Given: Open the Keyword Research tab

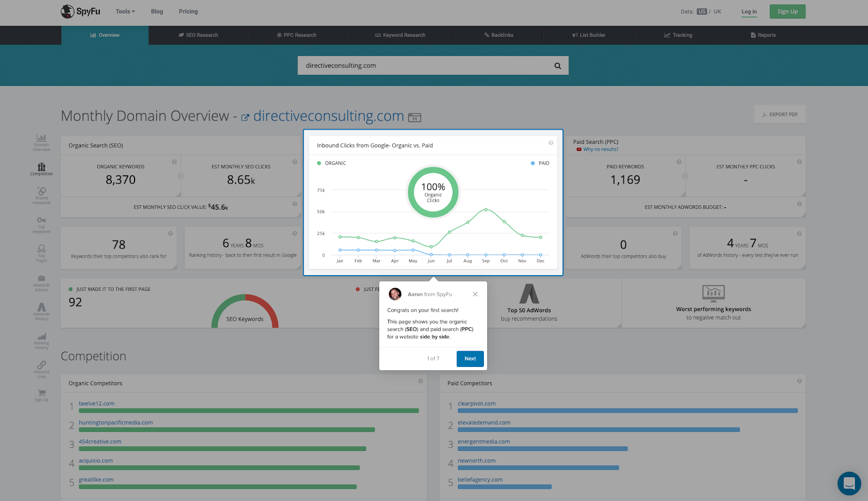Looking at the screenshot, I should (x=400, y=35).
